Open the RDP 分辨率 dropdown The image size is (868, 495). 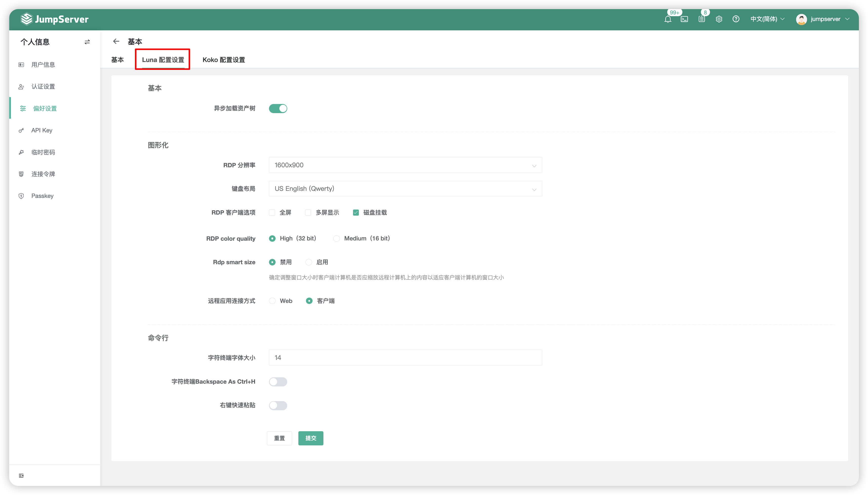click(405, 165)
